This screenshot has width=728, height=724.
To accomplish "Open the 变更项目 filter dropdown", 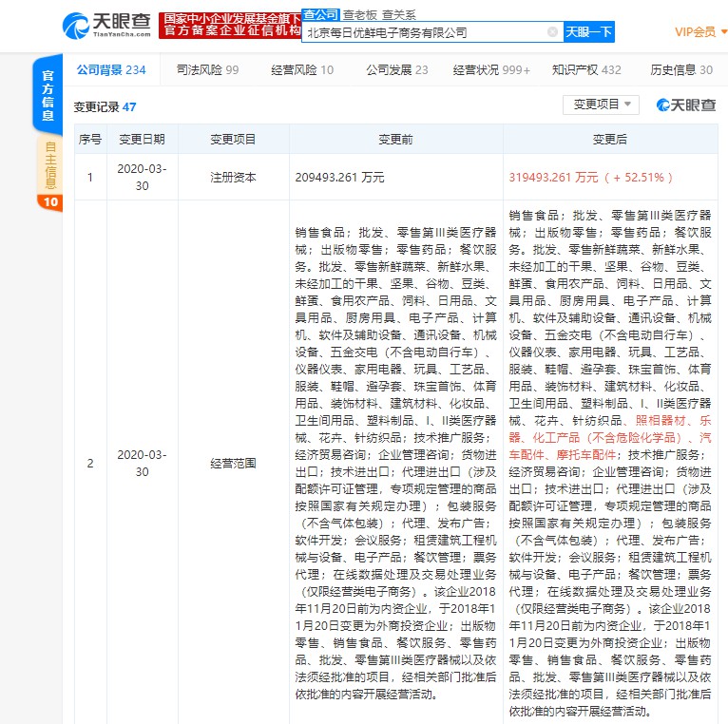I will (601, 105).
